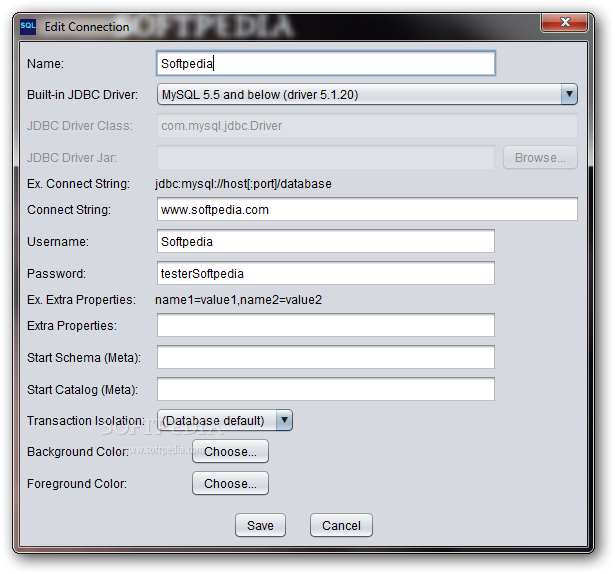Click the 'Transaction Isolation:' label

[x=86, y=420]
